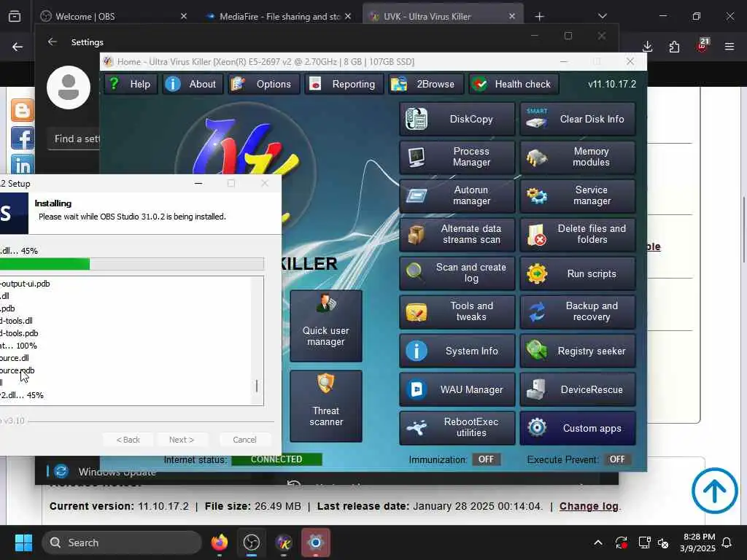Open ad blocker extension icon with badge
This screenshot has height=560, width=747.
[703, 46]
